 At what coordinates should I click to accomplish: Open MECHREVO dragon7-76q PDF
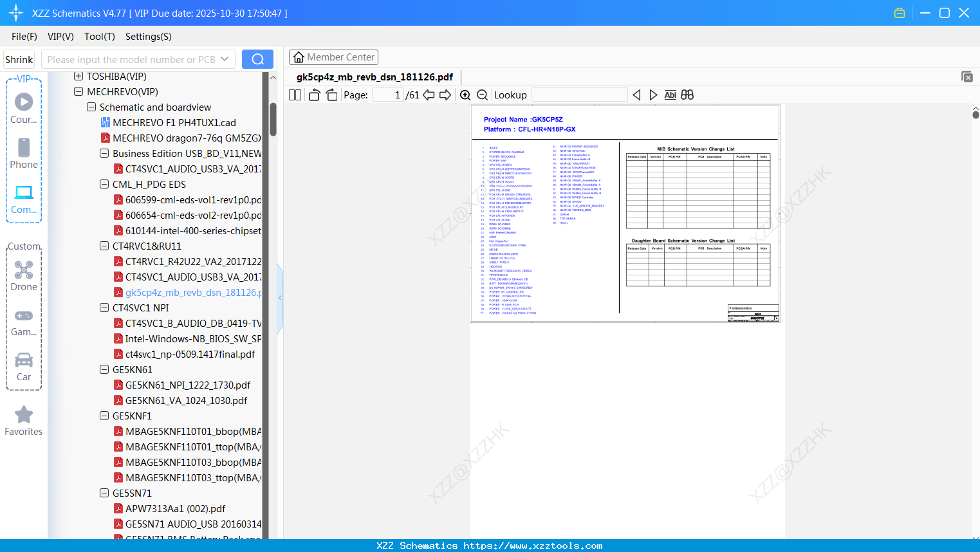tap(181, 138)
